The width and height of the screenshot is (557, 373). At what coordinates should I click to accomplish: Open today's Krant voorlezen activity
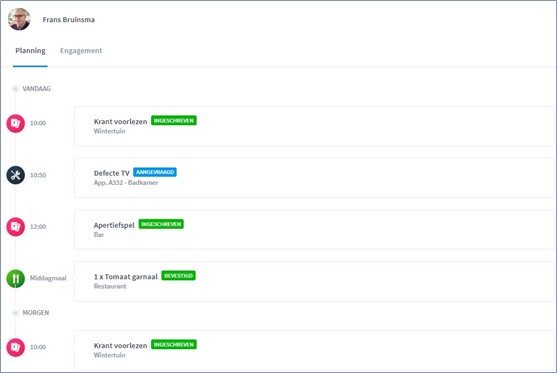pos(314,126)
